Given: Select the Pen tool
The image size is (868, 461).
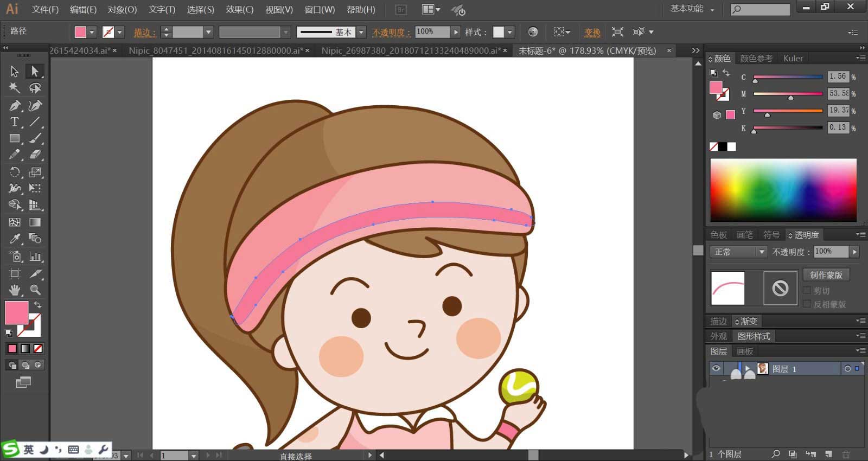Looking at the screenshot, I should click(x=15, y=105).
